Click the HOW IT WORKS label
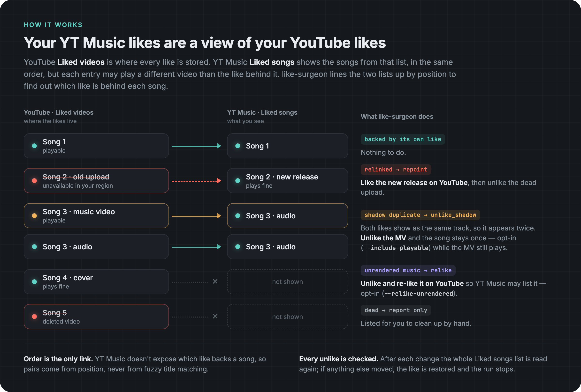This screenshot has width=581, height=392. point(53,25)
